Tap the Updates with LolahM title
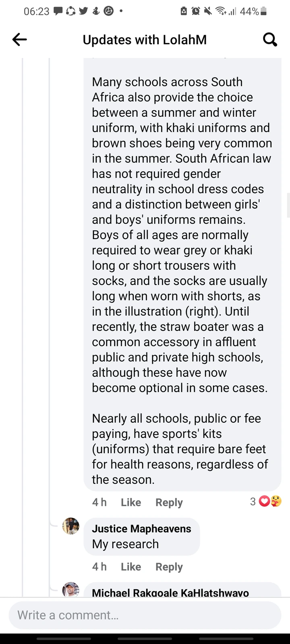This screenshot has height=644, width=290. tap(145, 40)
